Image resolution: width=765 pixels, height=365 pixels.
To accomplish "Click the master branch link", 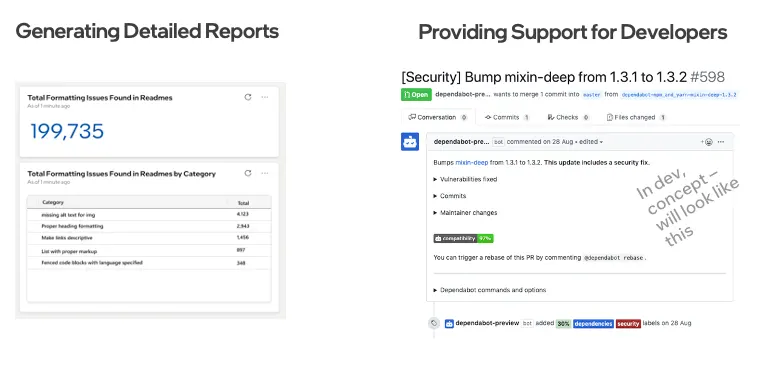I will [x=592, y=95].
